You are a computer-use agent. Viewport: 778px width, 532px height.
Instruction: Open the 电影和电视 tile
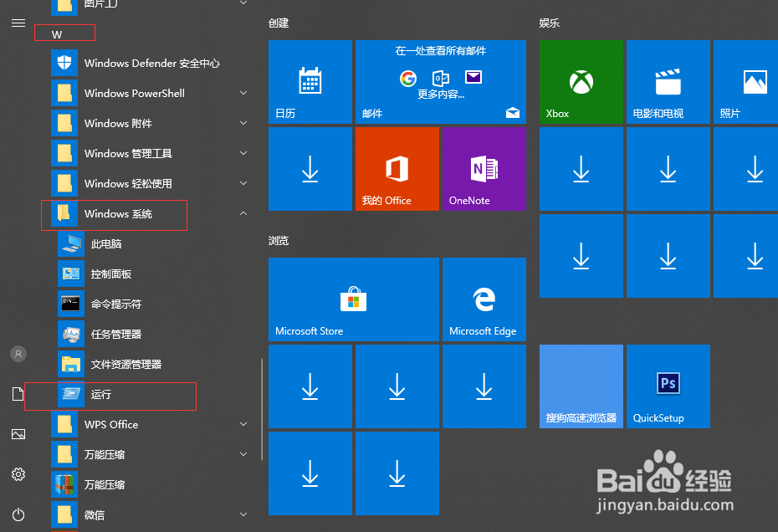click(668, 82)
